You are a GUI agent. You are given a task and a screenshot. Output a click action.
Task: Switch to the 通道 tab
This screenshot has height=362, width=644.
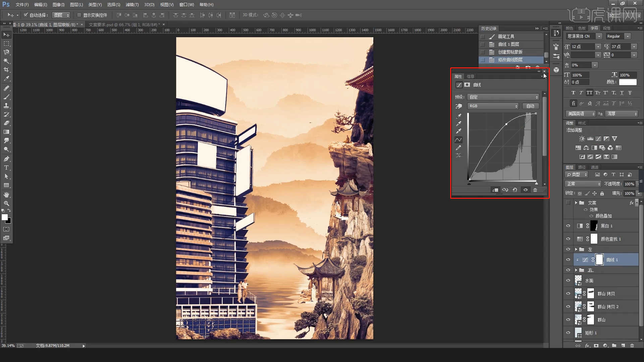595,167
